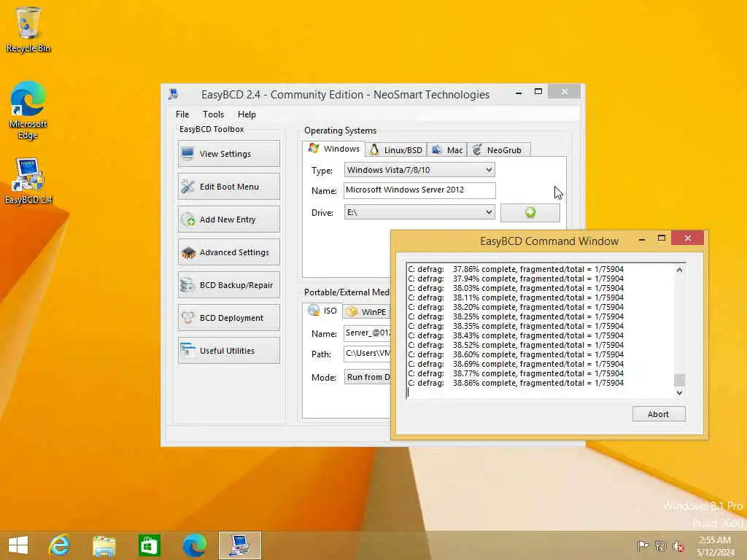The image size is (747, 560).
Task: Click the scroll down arrow in Command Window
Action: tap(679, 393)
